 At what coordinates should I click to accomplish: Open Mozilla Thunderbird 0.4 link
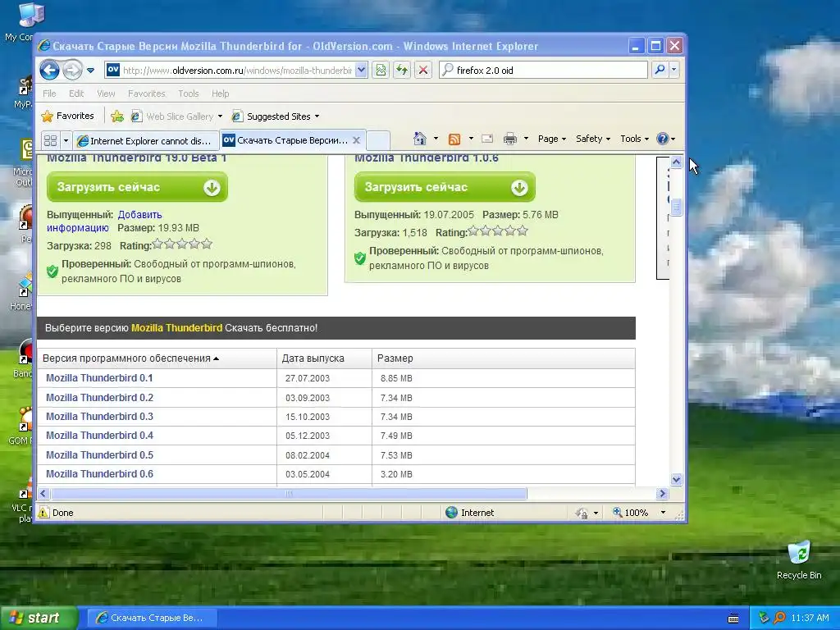[99, 436]
